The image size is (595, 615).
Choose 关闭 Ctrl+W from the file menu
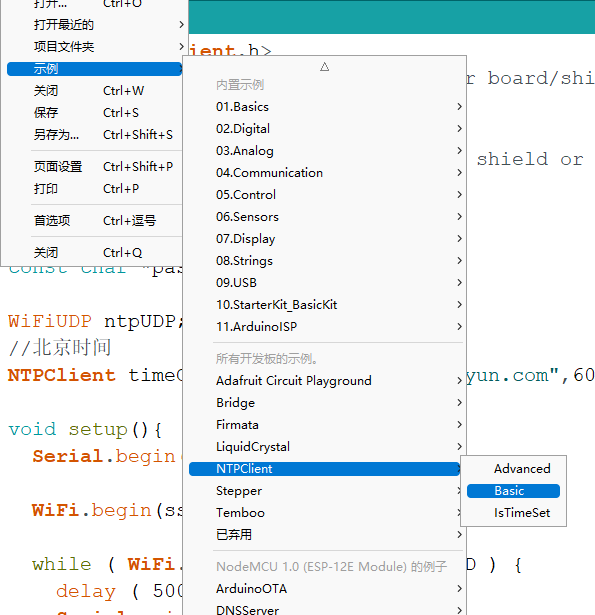click(x=95, y=91)
